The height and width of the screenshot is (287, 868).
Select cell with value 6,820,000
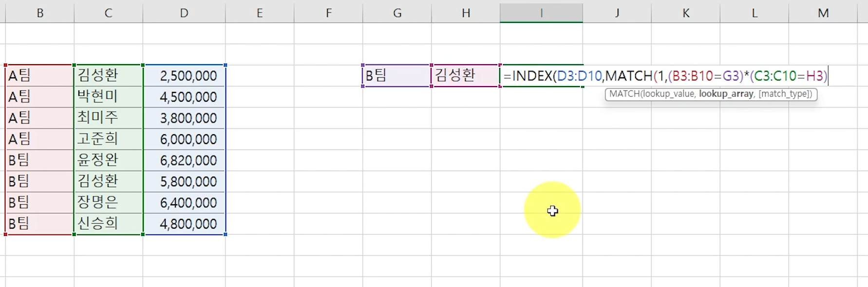click(184, 160)
